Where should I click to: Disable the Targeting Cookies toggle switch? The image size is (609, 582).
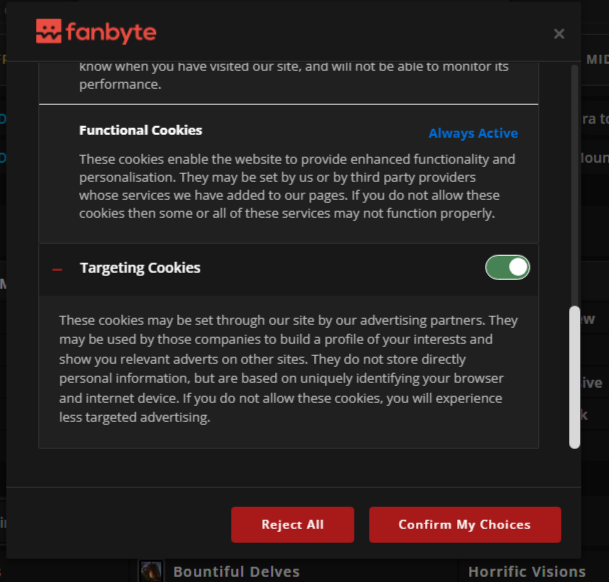507,268
